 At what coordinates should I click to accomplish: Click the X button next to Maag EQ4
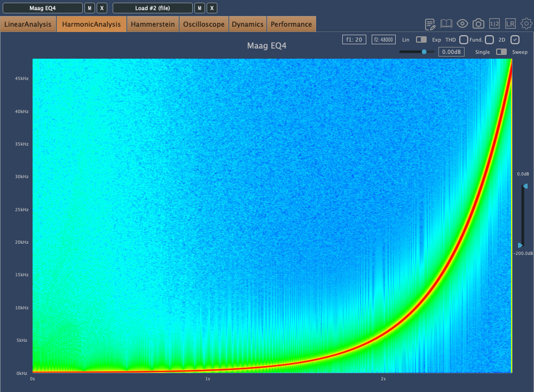point(102,8)
